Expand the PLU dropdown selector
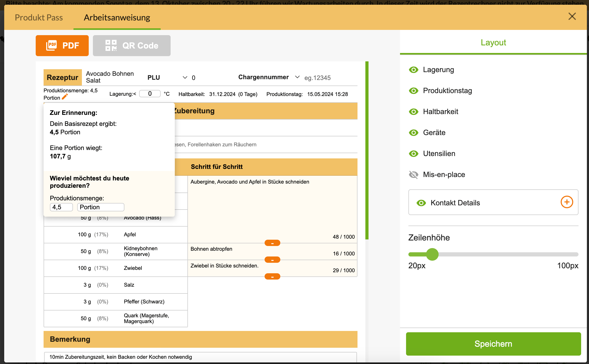This screenshot has height=364, width=589. point(184,77)
